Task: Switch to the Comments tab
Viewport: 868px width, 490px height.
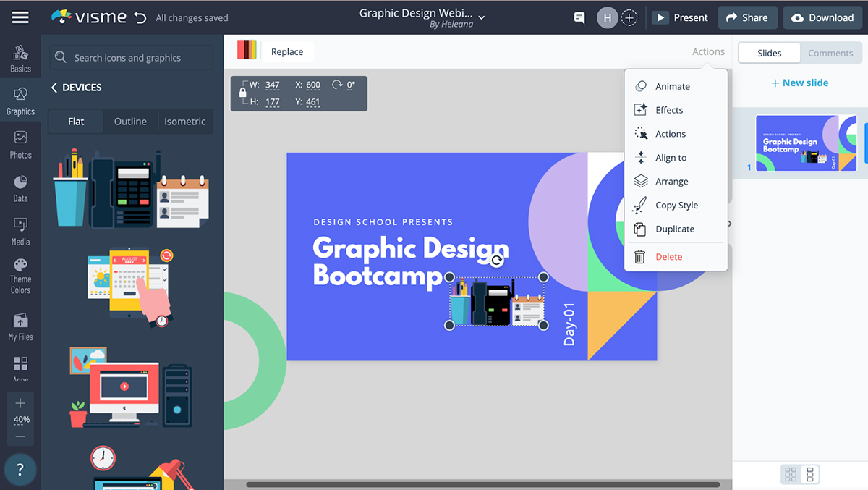Action: tap(830, 53)
